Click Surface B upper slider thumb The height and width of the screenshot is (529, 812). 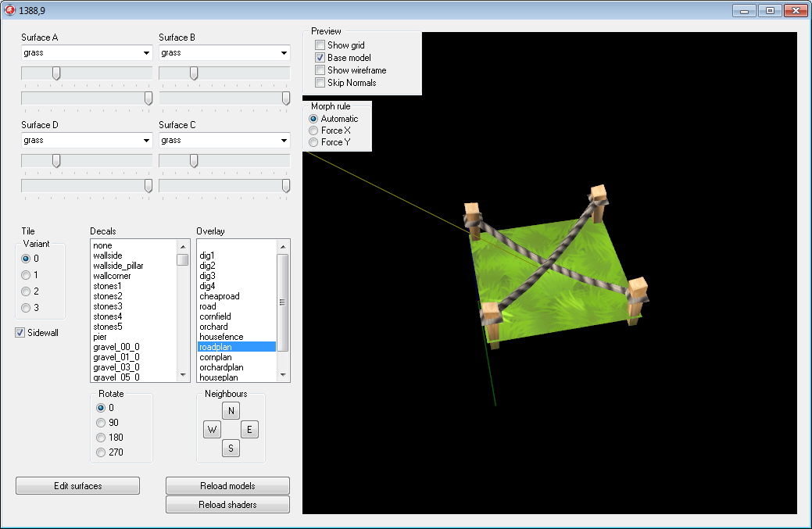point(194,73)
